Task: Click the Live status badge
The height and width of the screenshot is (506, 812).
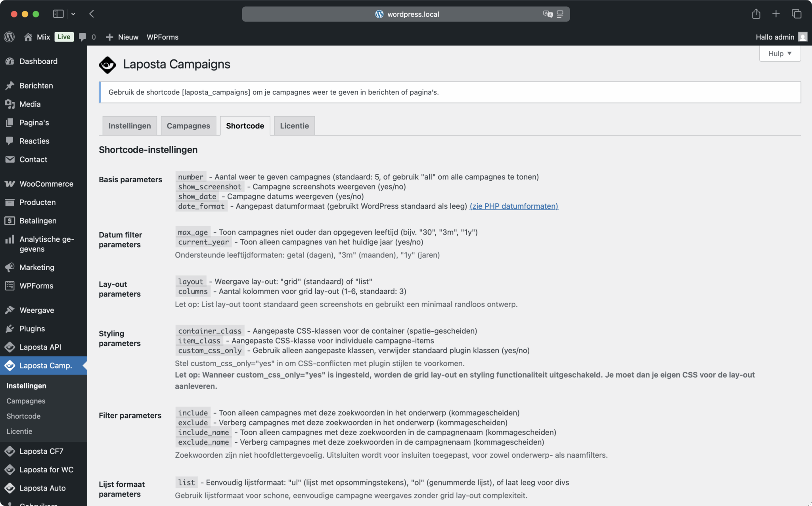Action: [x=64, y=37]
